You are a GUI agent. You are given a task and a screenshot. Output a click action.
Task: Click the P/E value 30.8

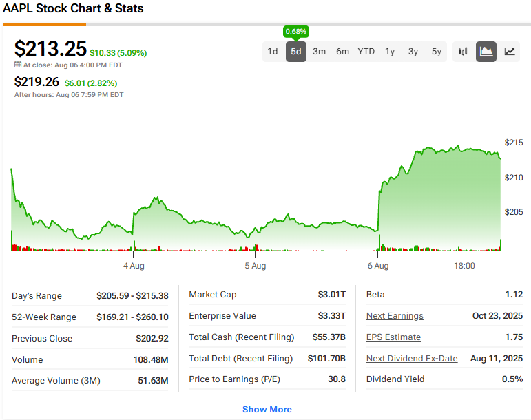coord(337,379)
